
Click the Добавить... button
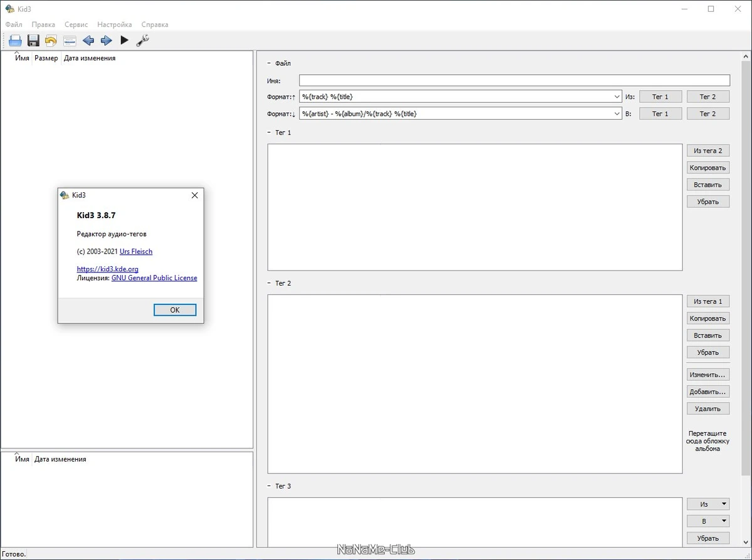coord(708,391)
